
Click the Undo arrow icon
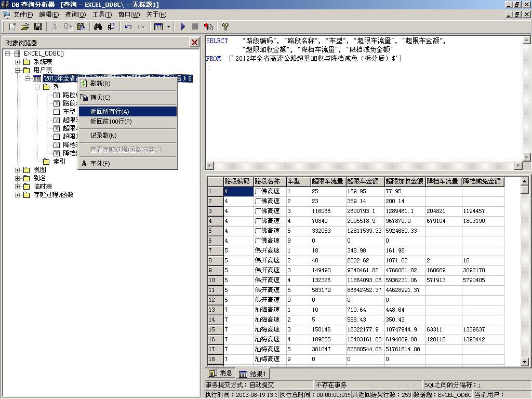point(128,26)
